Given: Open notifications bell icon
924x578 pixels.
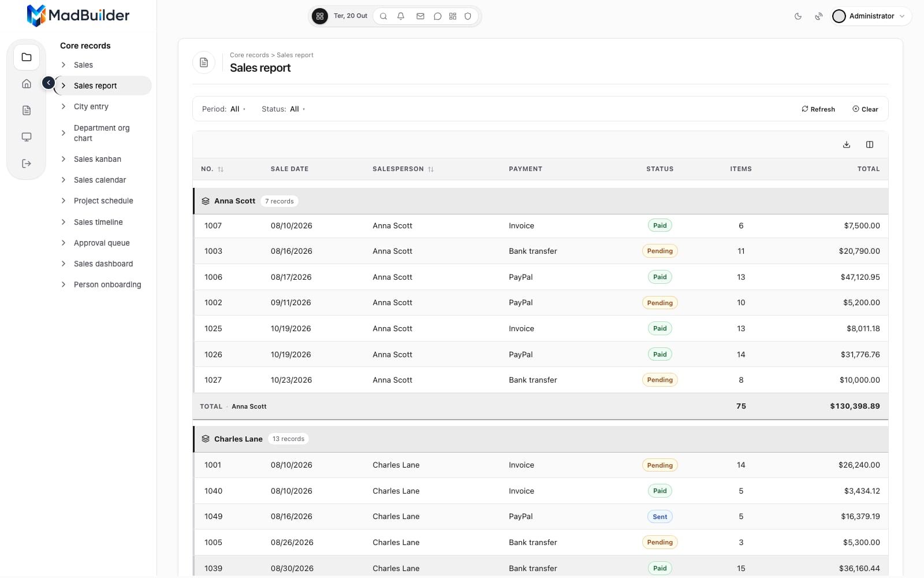Looking at the screenshot, I should (x=401, y=16).
